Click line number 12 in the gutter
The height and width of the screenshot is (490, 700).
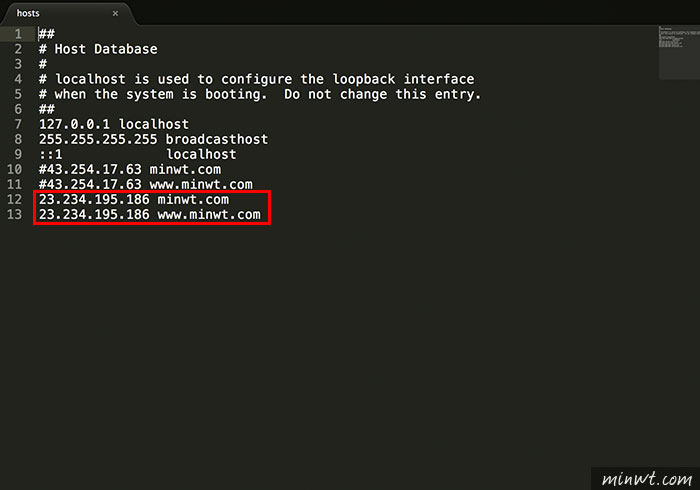tap(14, 199)
